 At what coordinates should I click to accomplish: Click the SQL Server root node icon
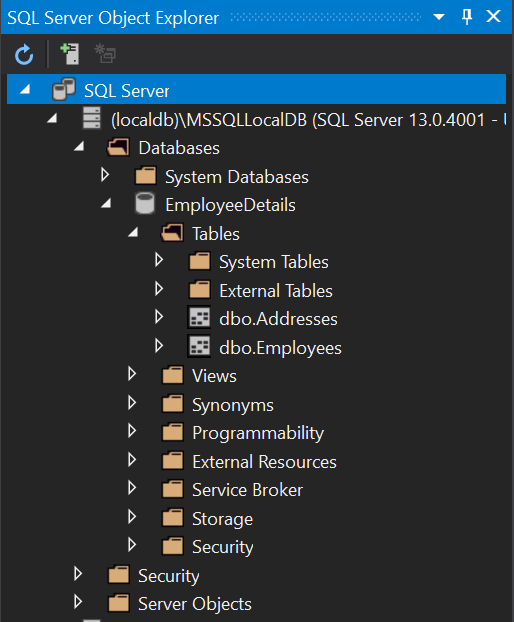click(64, 89)
